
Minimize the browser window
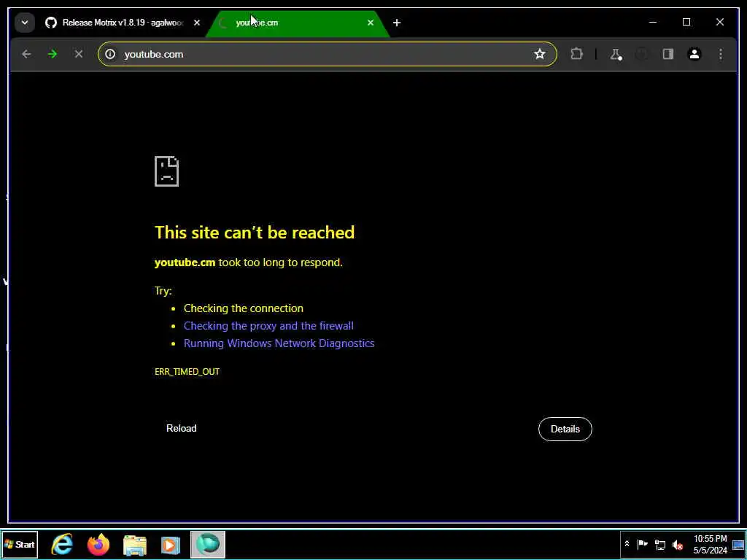pos(653,23)
